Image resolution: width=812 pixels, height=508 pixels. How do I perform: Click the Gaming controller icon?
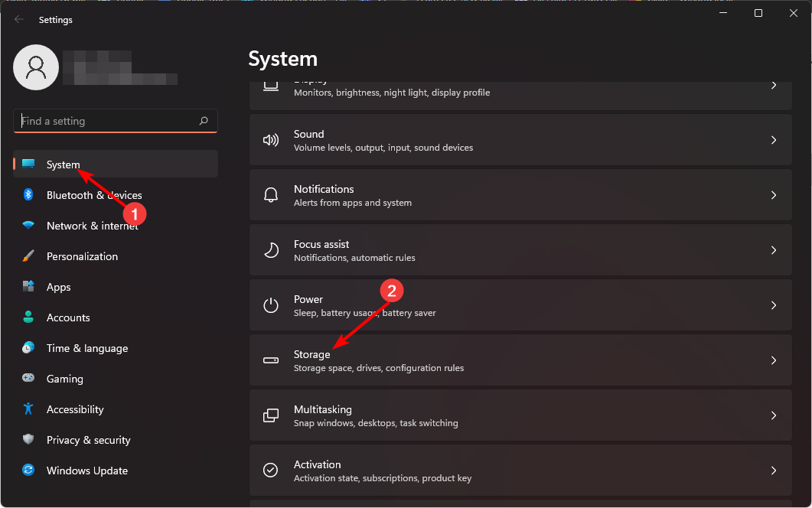[x=28, y=379]
